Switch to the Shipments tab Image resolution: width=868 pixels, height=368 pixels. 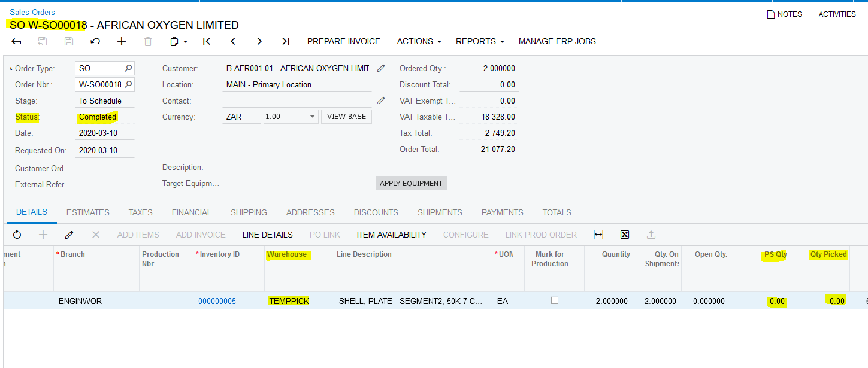click(x=440, y=212)
